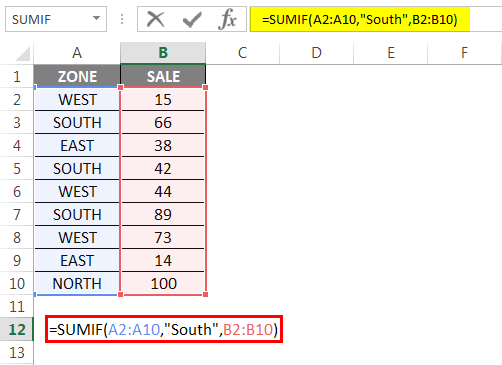Screen dimensions: 502x365
Task: Select row 5 header
Action: click(17, 169)
